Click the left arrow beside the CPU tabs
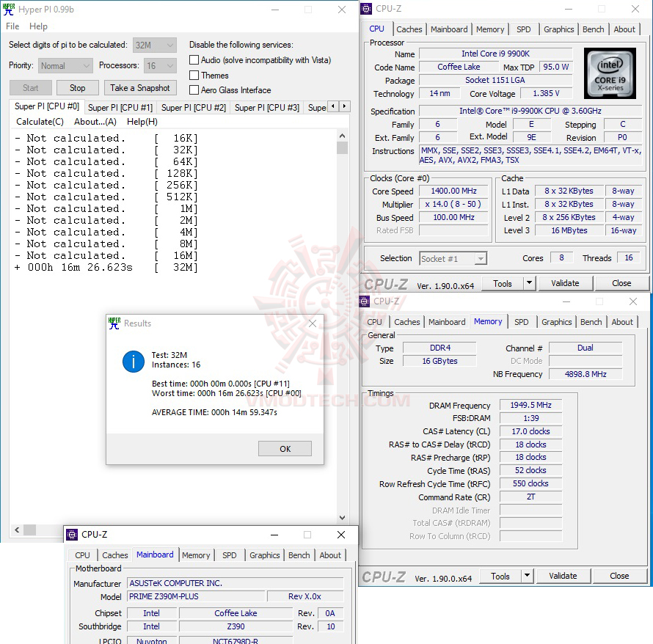This screenshot has height=644, width=653. 335,106
